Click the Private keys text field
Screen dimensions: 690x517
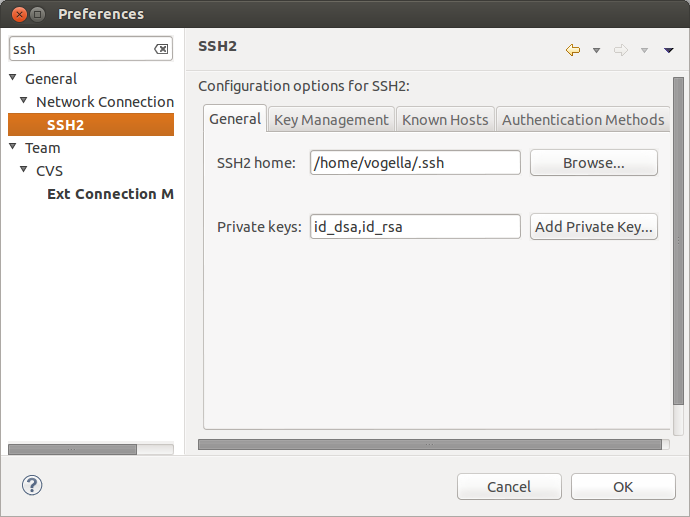(x=415, y=227)
